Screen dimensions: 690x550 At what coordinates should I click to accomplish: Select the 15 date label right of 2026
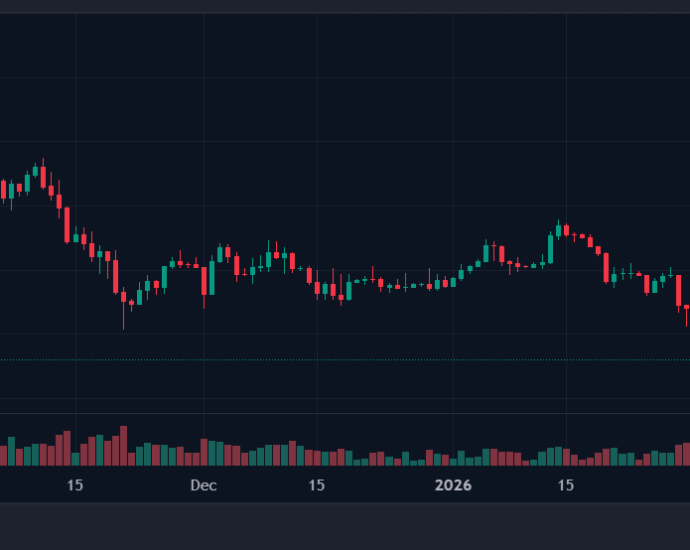565,486
